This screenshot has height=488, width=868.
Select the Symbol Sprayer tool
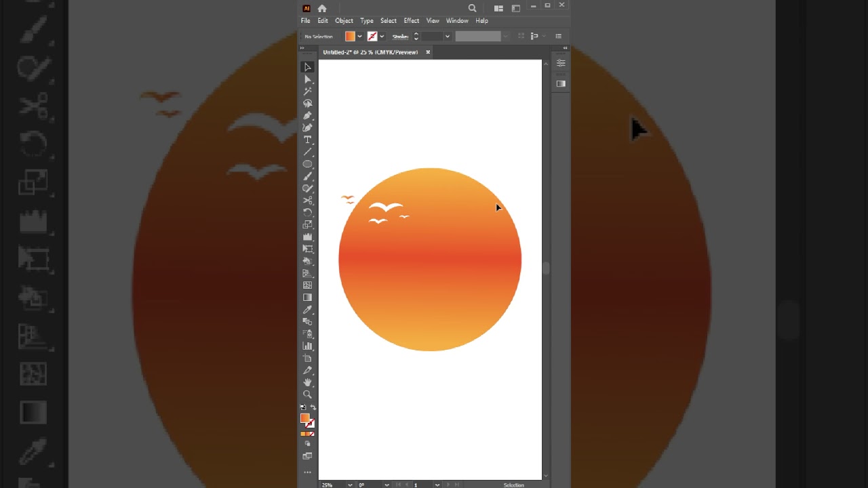click(307, 334)
